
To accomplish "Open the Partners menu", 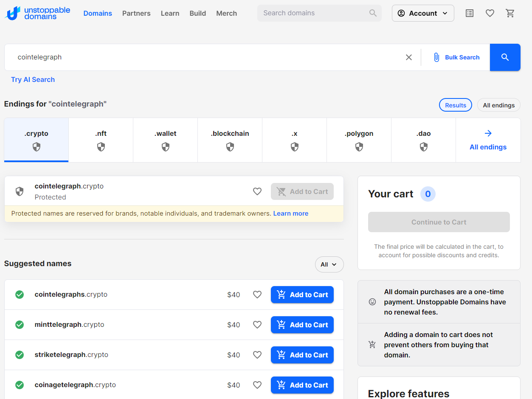I will 136,13.
